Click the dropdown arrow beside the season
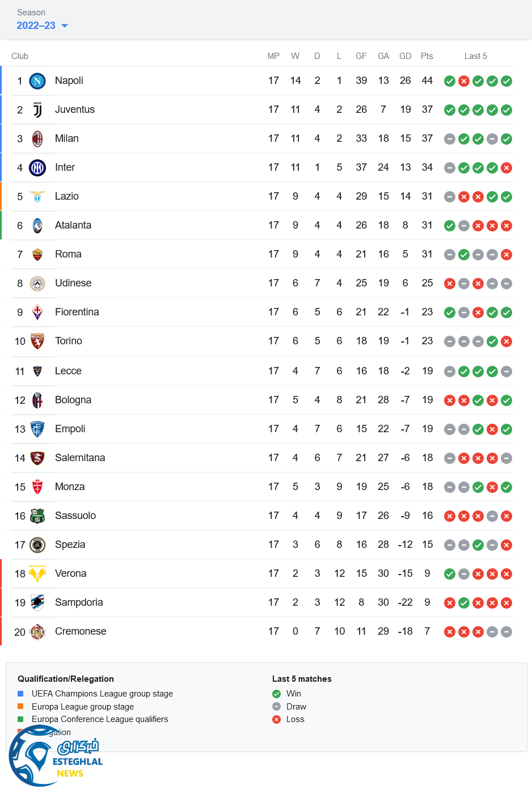 tap(65, 26)
